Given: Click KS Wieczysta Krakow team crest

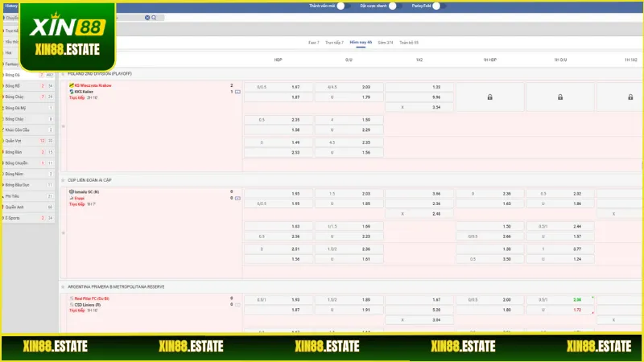Looking at the screenshot, I should point(72,85).
